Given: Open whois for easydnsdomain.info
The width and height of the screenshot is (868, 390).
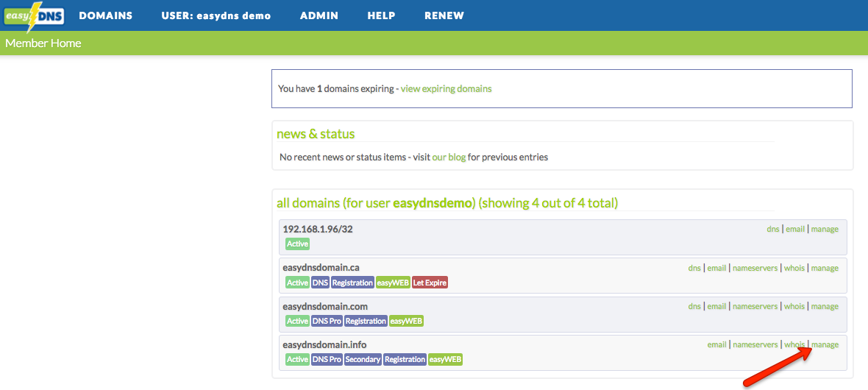Looking at the screenshot, I should click(794, 344).
